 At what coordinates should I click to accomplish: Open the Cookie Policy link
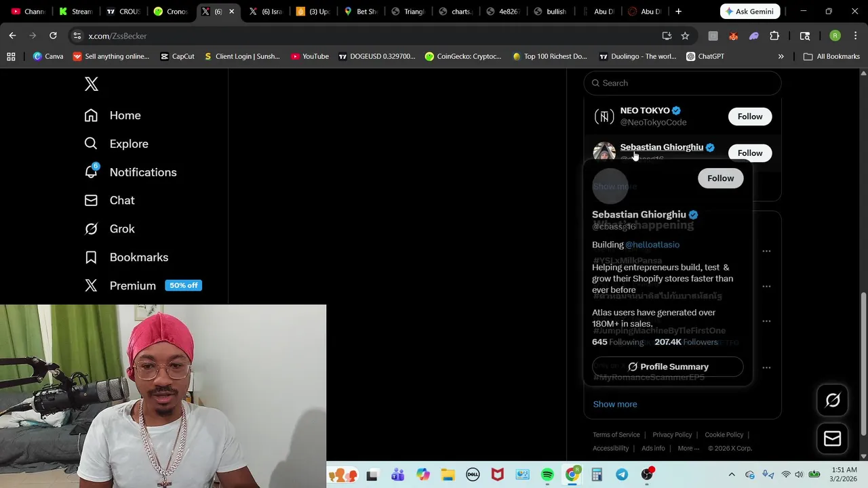coord(724,434)
